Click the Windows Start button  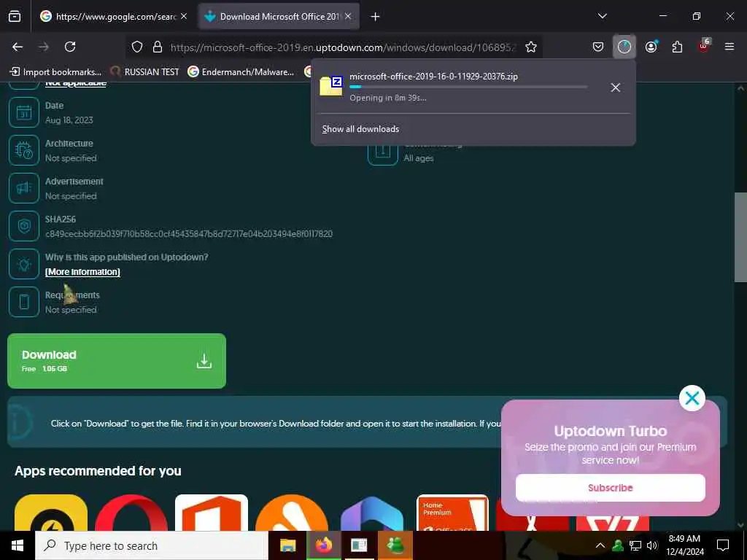tap(18, 545)
